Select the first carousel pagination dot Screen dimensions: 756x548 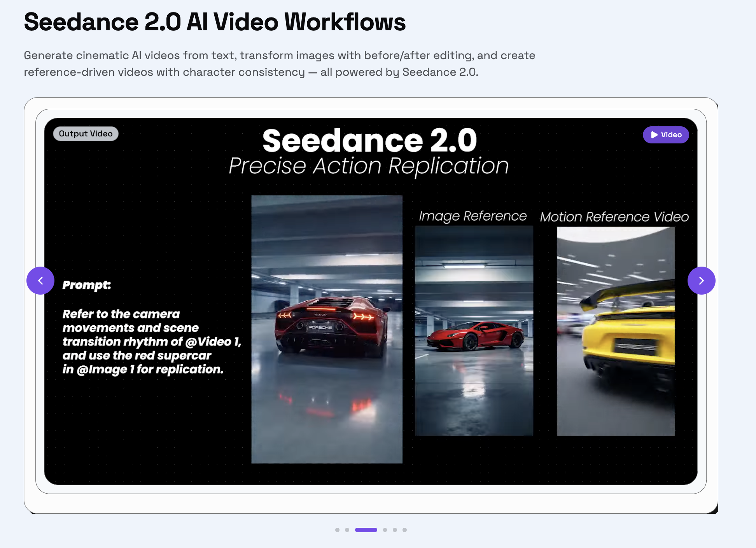(x=338, y=530)
